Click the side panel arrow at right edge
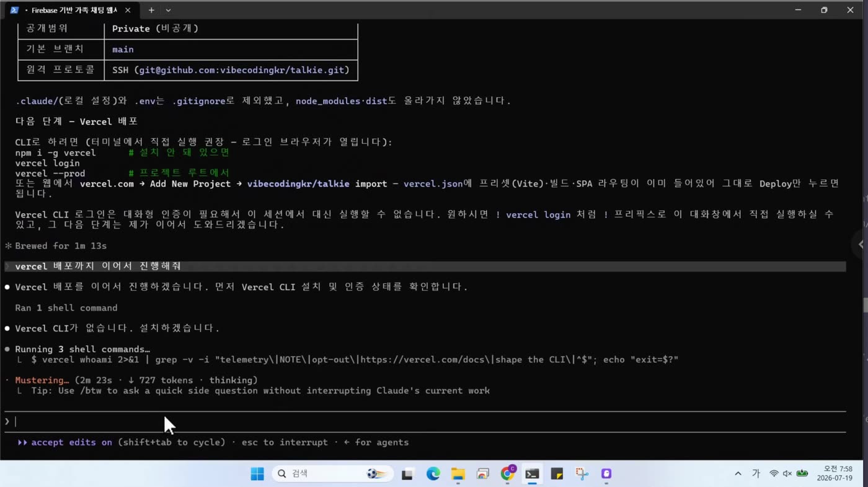Image resolution: width=868 pixels, height=487 pixels. [x=861, y=244]
